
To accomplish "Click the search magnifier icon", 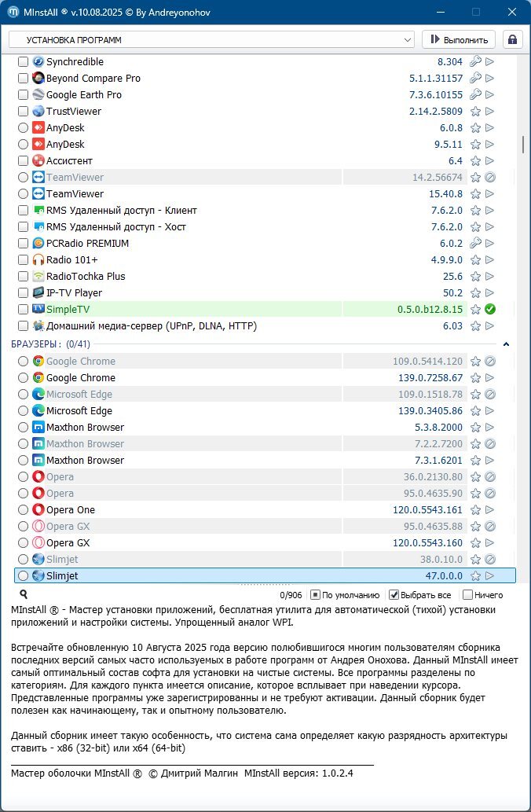I will 24,594.
